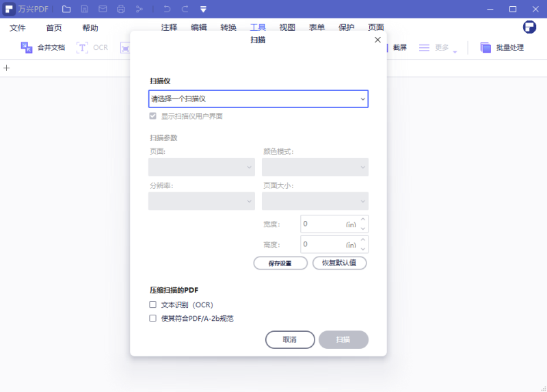The height and width of the screenshot is (392, 547).
Task: Click the 批量处理 batch process icon
Action: [x=485, y=47]
